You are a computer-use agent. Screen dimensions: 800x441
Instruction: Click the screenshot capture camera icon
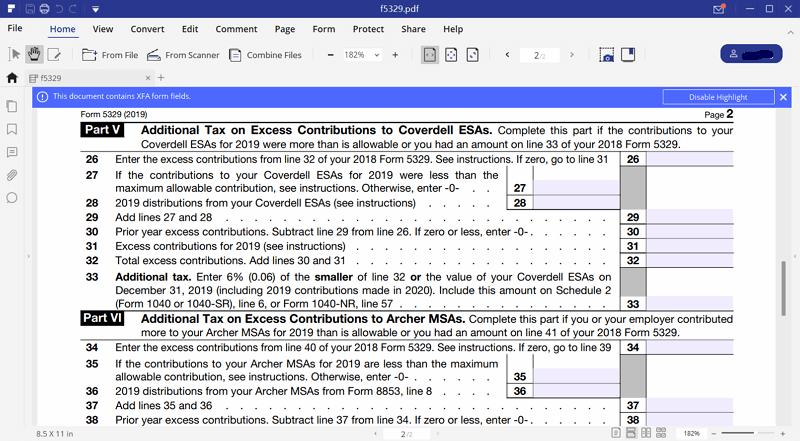606,54
